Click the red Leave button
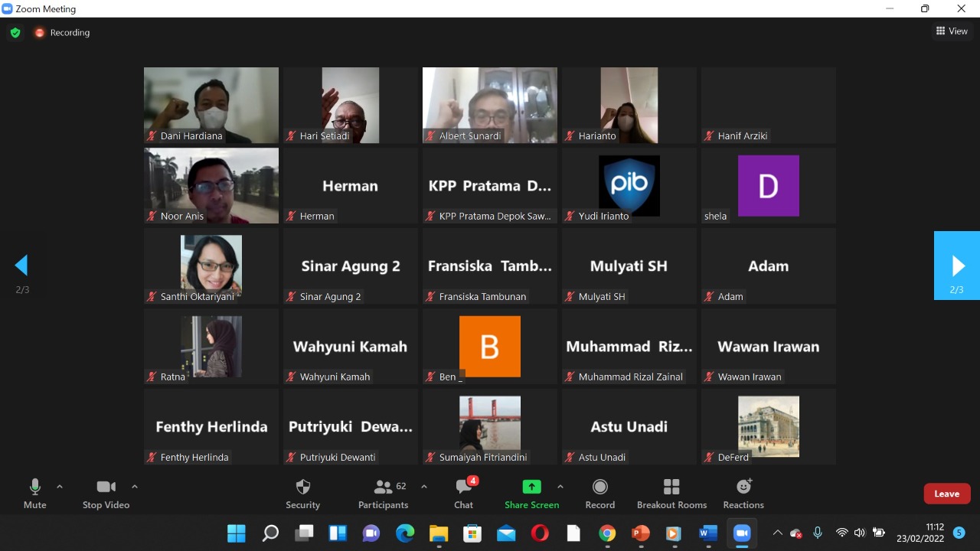The height and width of the screenshot is (551, 980). (946, 494)
